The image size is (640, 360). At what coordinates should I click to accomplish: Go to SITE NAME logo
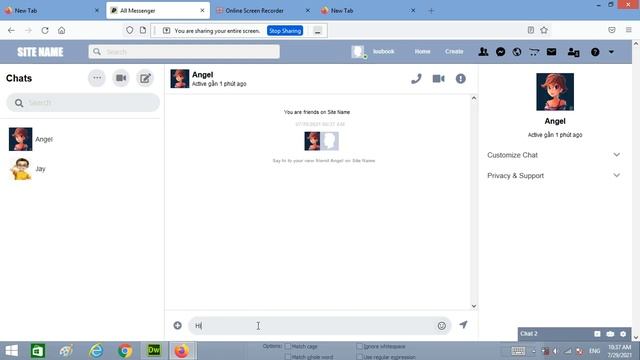40,52
